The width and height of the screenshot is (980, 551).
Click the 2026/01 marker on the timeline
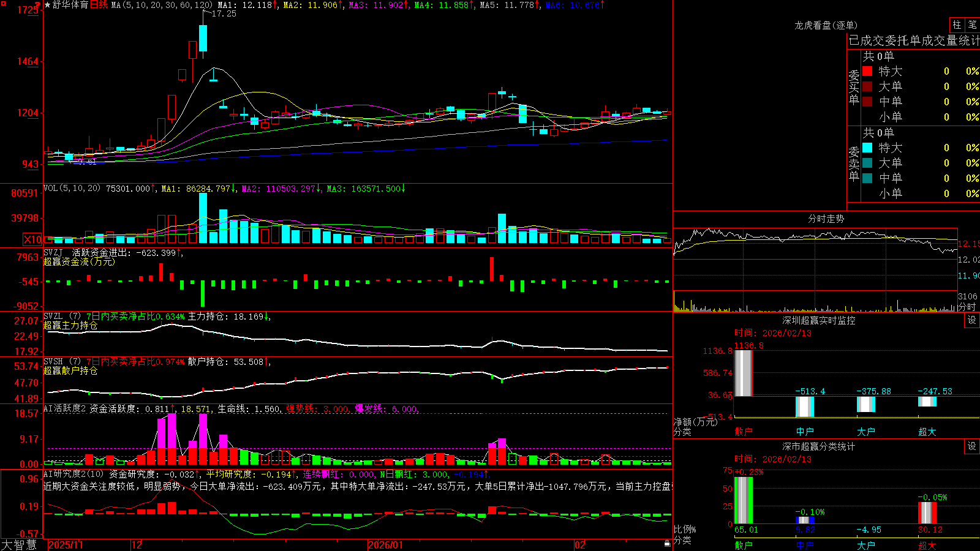tap(386, 545)
